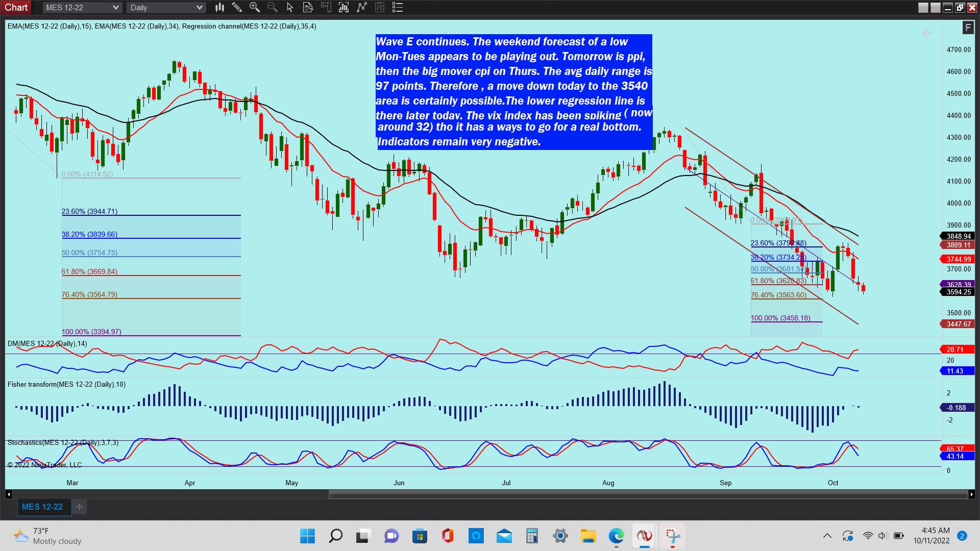Open the chart properties list icon
This screenshot has width=980, height=551.
pos(398,7)
